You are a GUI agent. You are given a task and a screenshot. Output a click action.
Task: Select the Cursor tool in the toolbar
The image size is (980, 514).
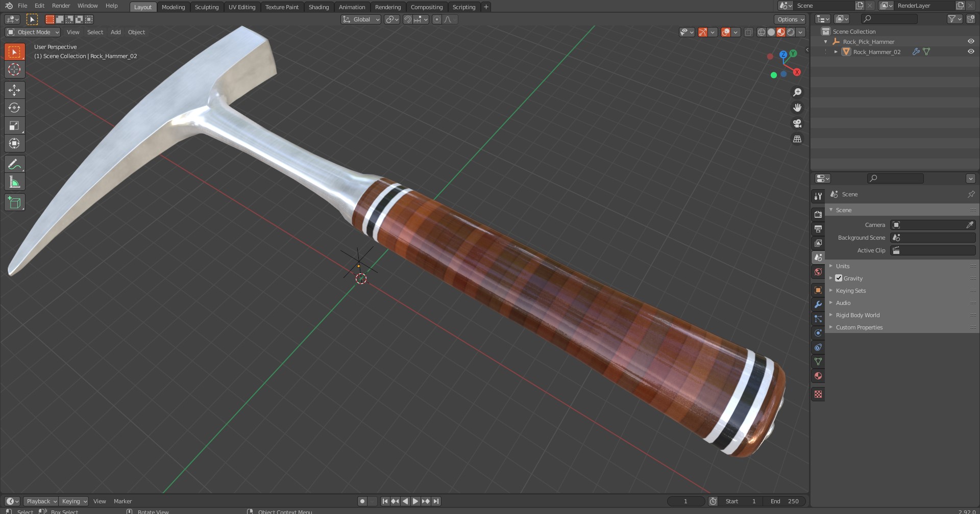(x=14, y=70)
